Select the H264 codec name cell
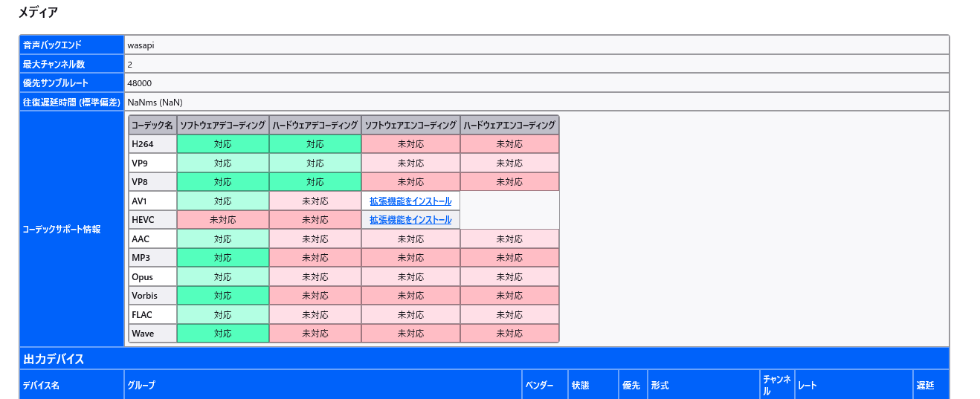980x399 pixels. tap(152, 144)
